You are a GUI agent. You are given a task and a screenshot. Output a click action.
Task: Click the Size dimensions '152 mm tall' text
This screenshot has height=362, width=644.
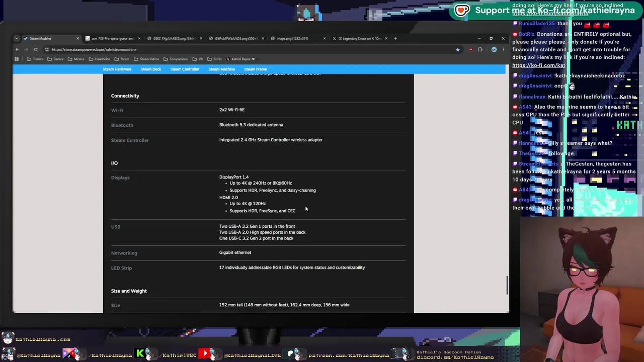tap(284, 305)
